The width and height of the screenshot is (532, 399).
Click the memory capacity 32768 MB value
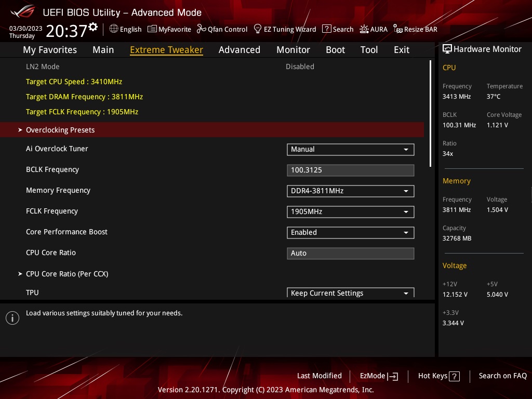457,238
